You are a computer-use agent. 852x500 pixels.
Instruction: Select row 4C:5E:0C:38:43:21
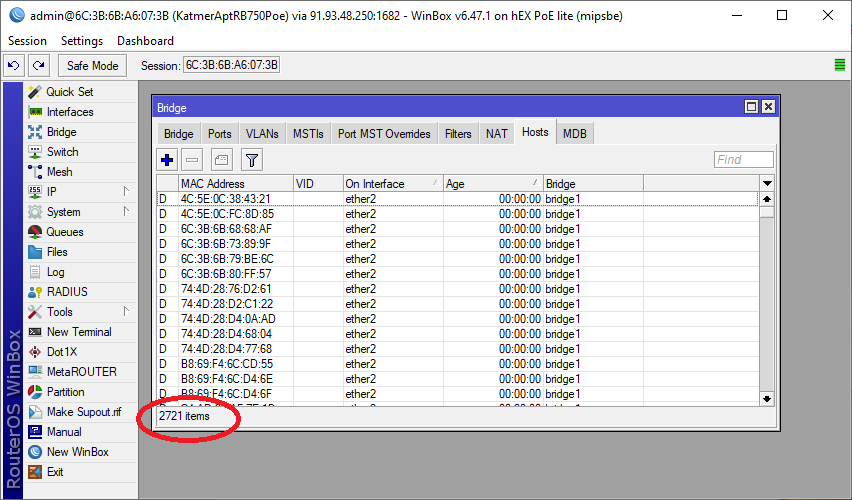[458, 199]
